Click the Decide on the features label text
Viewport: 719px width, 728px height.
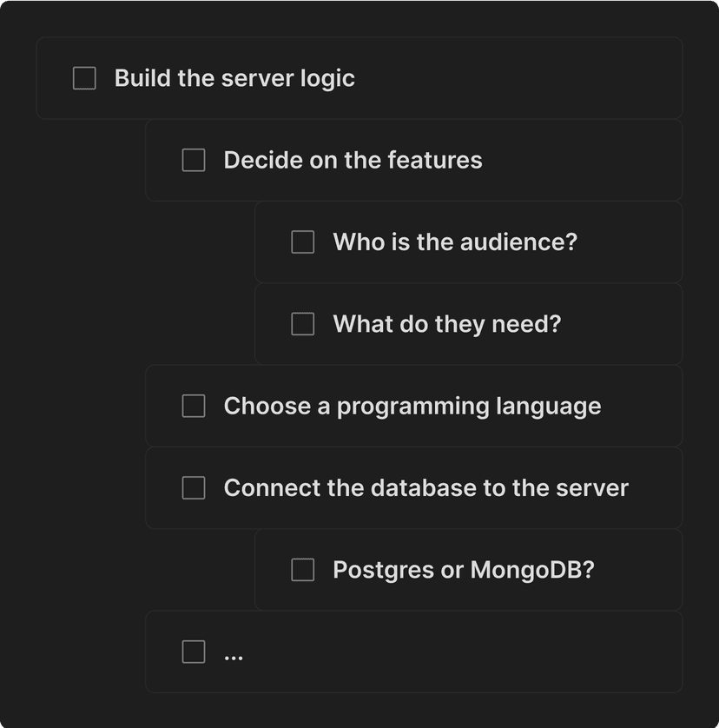(x=353, y=160)
